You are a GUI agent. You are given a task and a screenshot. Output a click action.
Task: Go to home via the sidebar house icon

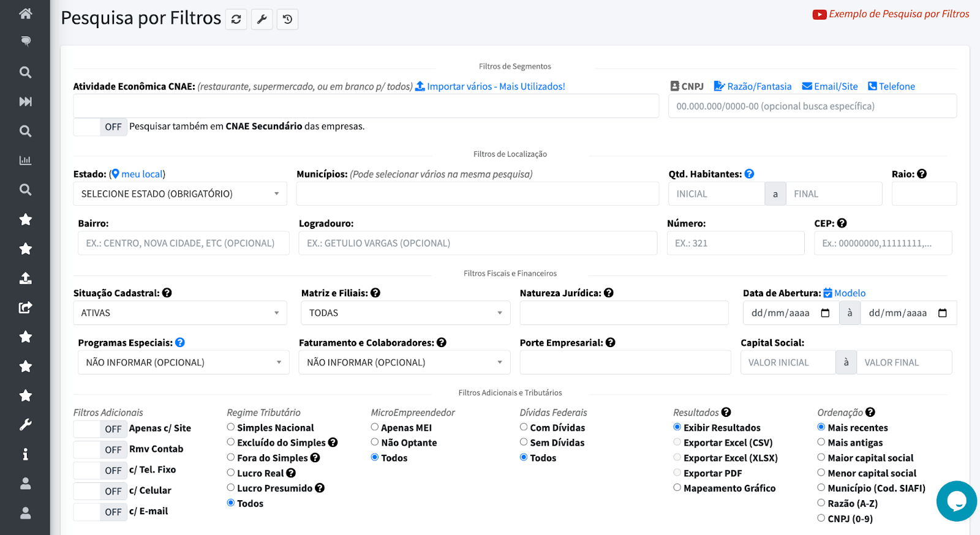coord(25,13)
